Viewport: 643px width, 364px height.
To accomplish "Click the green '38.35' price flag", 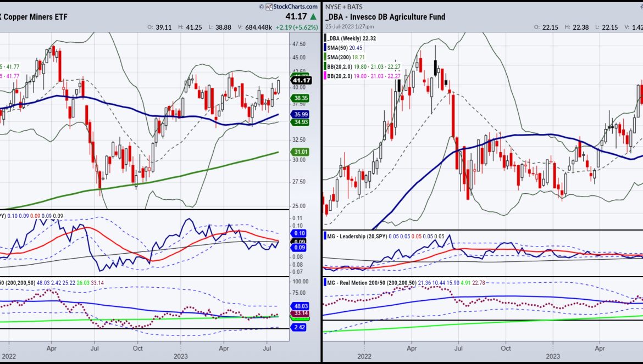I will 301,98.
